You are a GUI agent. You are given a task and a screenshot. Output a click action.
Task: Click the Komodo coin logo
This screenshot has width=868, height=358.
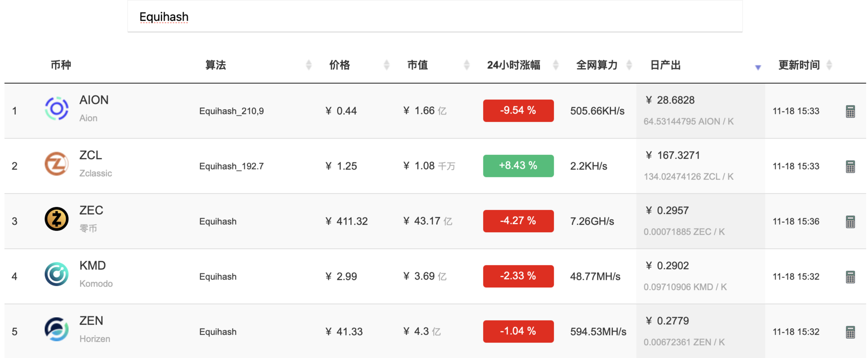coord(57,274)
